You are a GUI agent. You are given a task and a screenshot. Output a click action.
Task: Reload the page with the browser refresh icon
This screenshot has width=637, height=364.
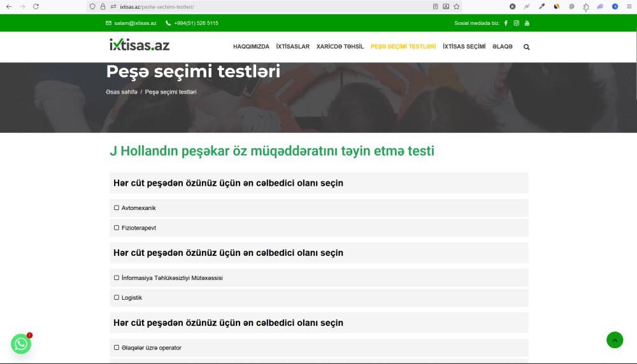point(36,6)
